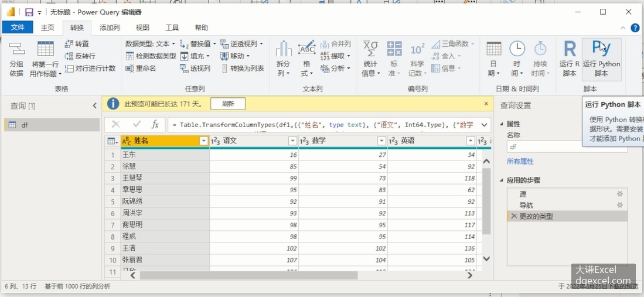Click 合并列 merge columns
Image resolution: width=644 pixels, height=297 pixels.
(336, 43)
